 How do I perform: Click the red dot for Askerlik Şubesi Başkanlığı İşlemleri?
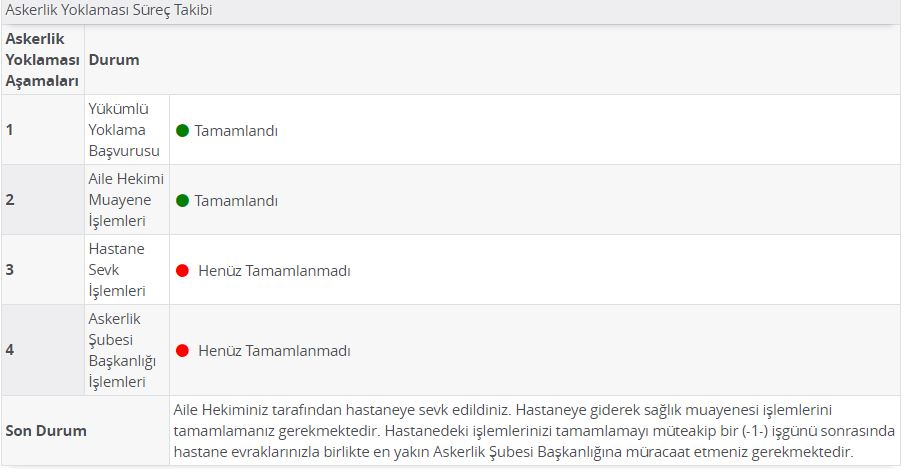point(183,350)
